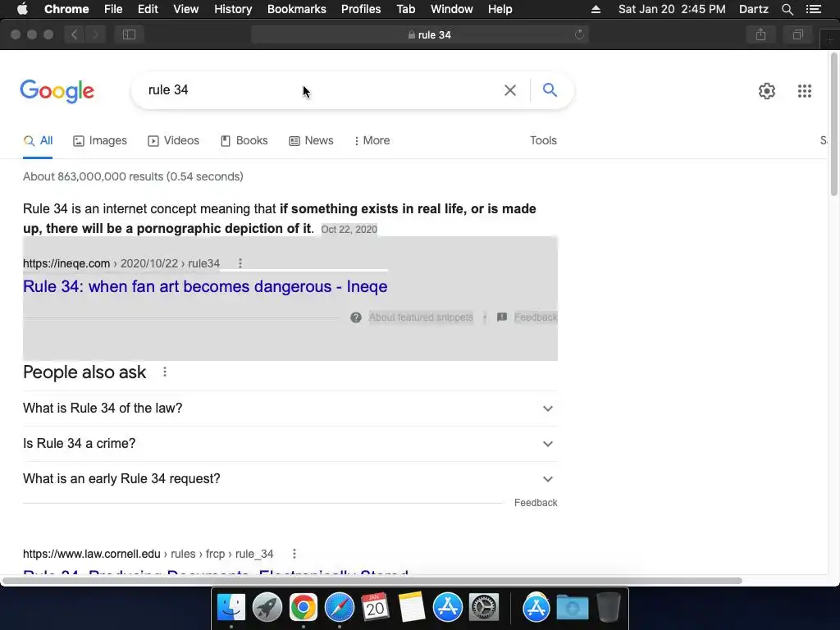
Task: Open Safari compass from the dock
Action: 339,608
